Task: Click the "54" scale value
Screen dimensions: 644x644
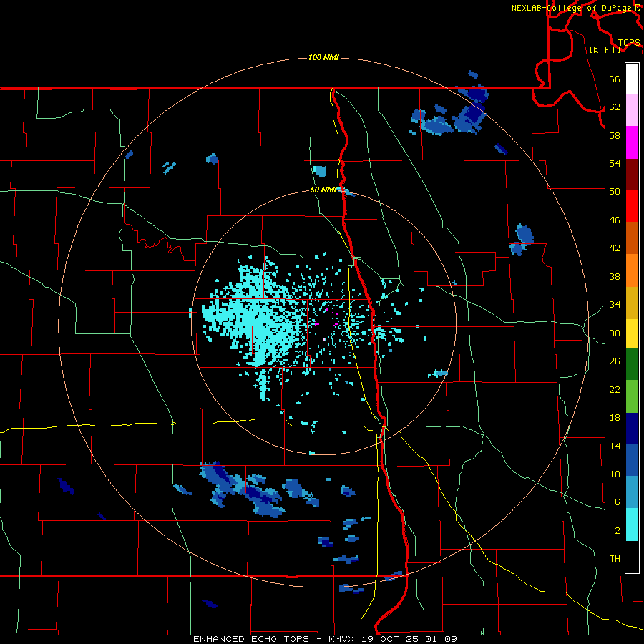Action: (x=615, y=163)
